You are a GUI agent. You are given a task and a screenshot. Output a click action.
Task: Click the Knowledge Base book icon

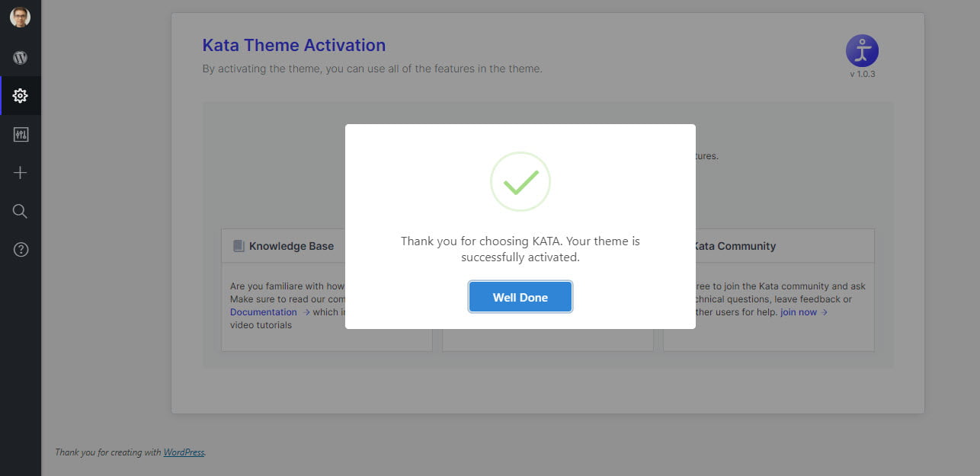[x=239, y=246]
